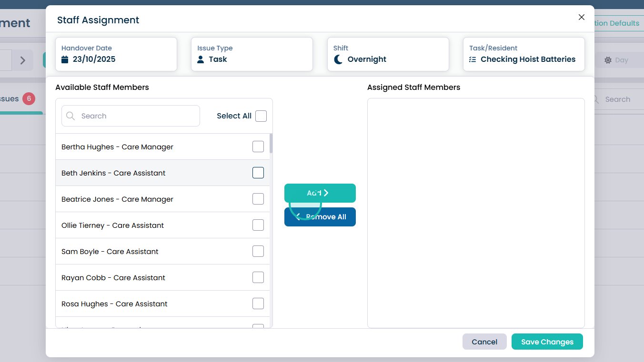Click the Cancel button

coord(484,342)
